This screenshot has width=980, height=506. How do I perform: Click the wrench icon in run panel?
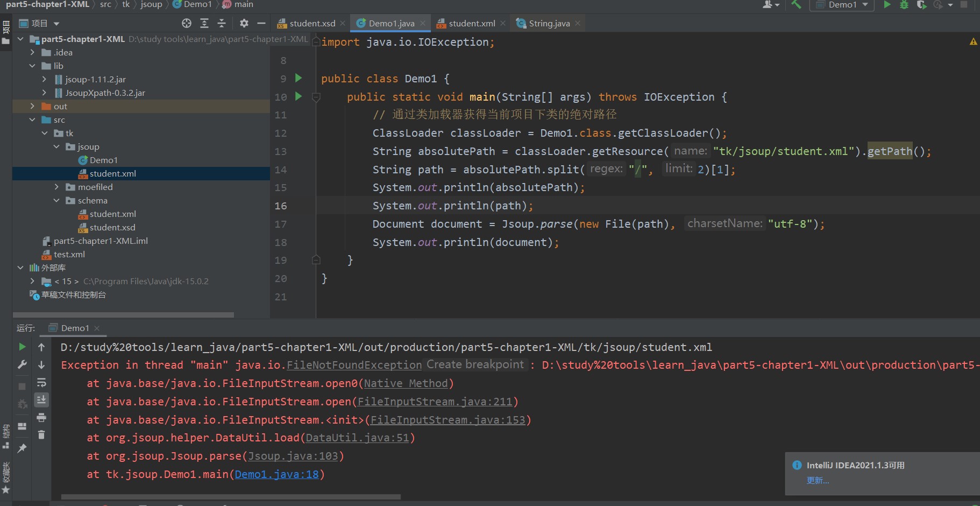point(22,364)
